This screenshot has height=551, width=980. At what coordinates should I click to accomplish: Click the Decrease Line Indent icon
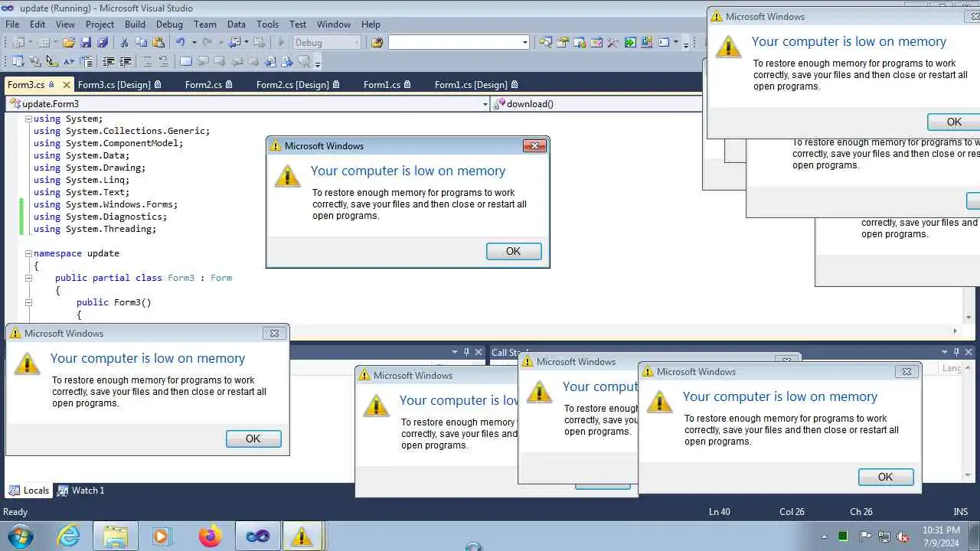point(109,61)
